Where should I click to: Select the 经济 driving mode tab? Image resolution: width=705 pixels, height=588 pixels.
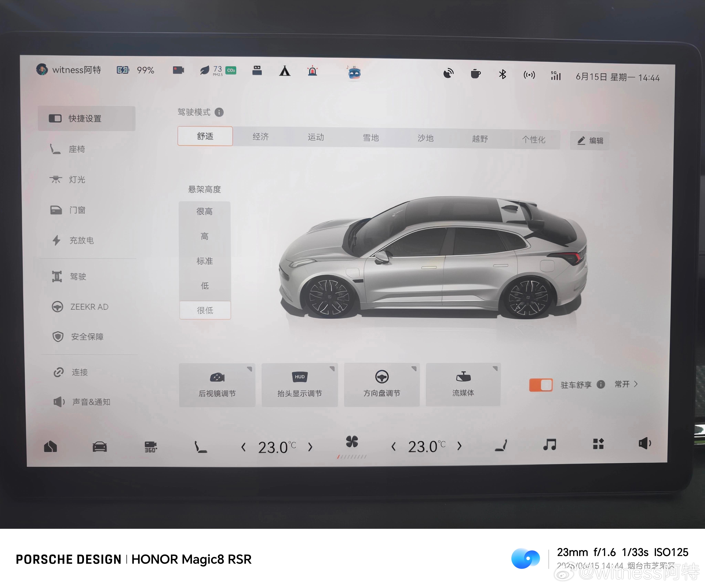pyautogui.click(x=261, y=137)
